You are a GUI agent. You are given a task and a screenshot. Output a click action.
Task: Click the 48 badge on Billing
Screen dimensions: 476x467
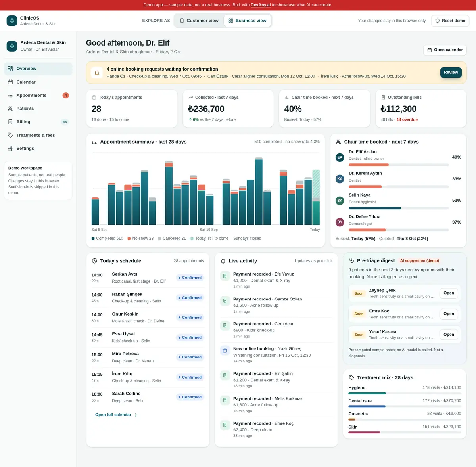pos(65,122)
